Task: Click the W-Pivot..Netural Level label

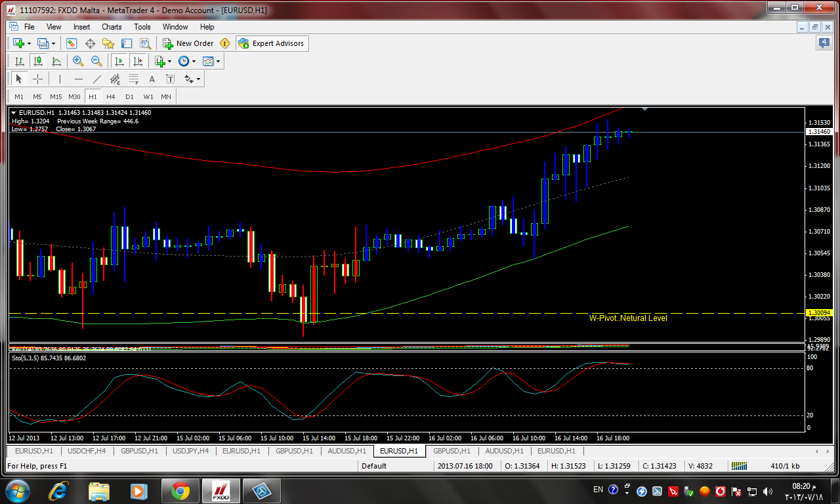Action: [628, 318]
